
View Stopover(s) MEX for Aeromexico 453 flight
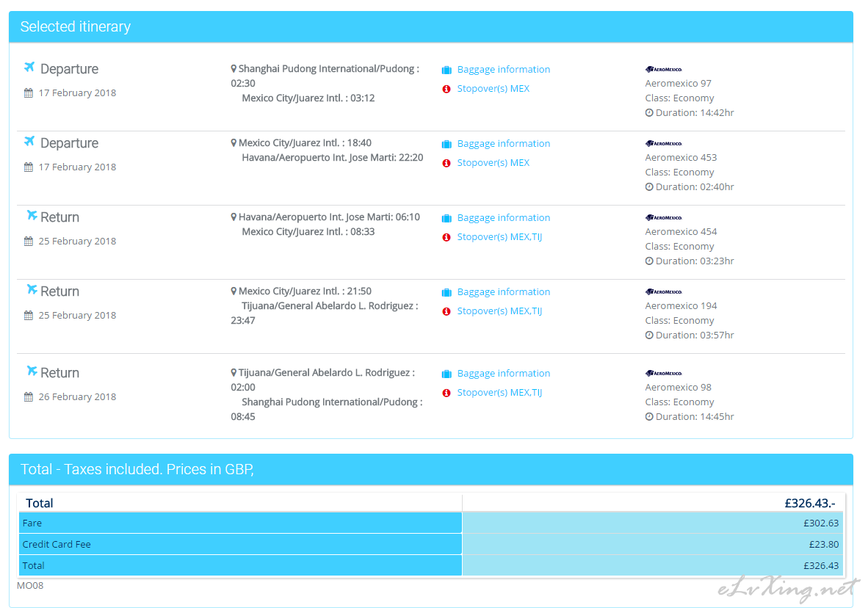(493, 163)
